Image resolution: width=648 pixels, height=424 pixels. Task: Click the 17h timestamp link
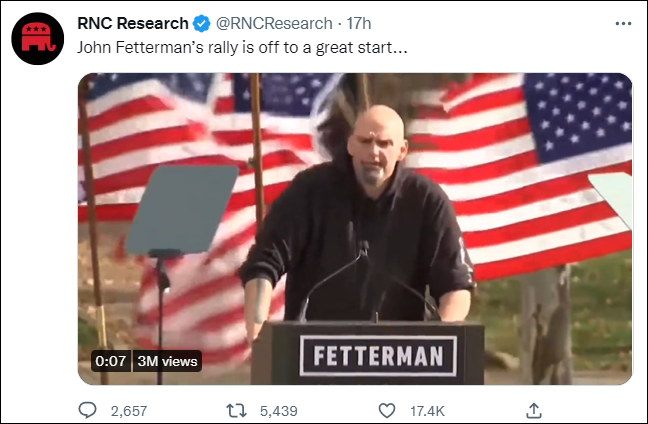[x=359, y=24]
